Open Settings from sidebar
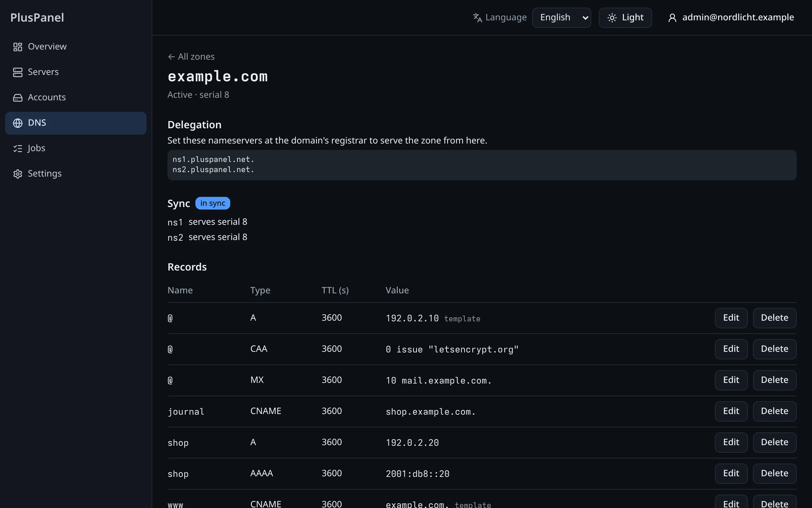 [76, 174]
